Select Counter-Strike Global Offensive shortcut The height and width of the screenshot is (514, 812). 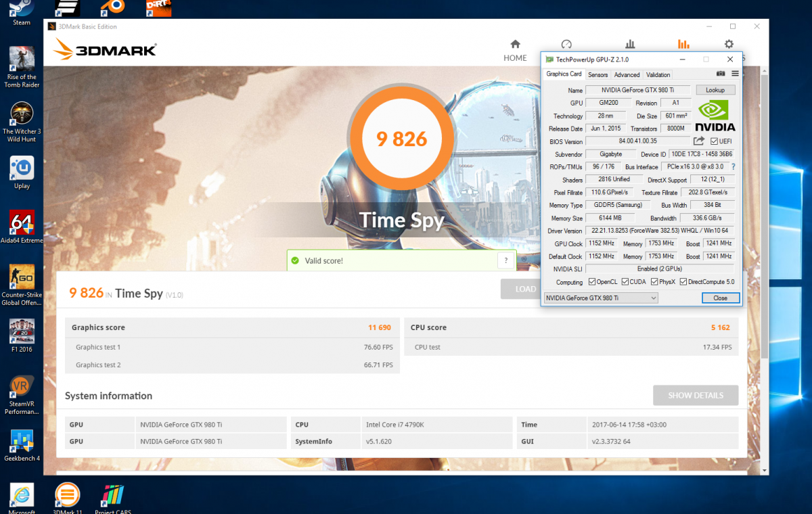pos(22,285)
